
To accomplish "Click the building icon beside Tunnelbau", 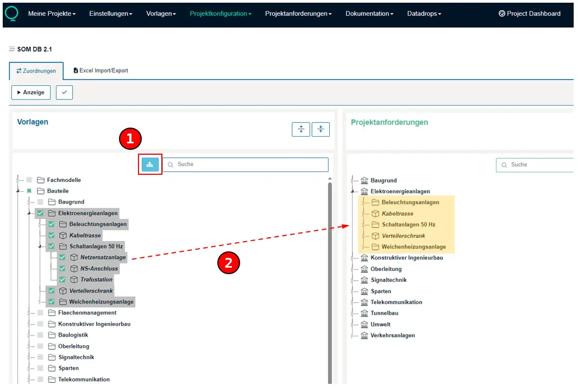I will tap(365, 313).
